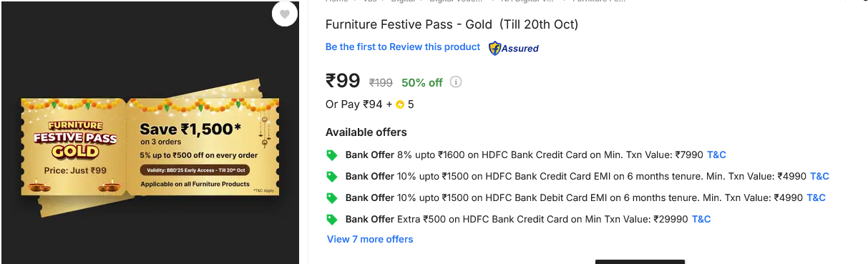Click the Flipkart Assured badge

click(x=513, y=48)
